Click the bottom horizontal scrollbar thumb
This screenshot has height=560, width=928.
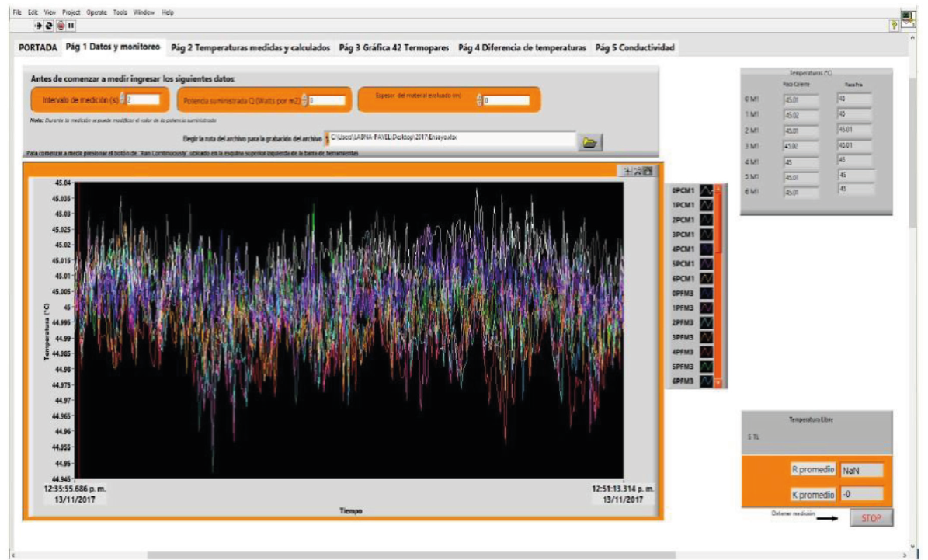[412, 555]
